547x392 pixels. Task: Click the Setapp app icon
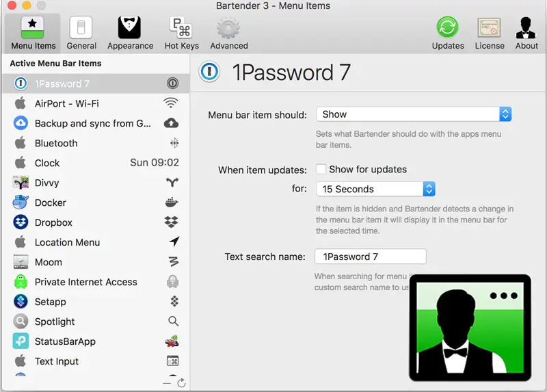[21, 301]
